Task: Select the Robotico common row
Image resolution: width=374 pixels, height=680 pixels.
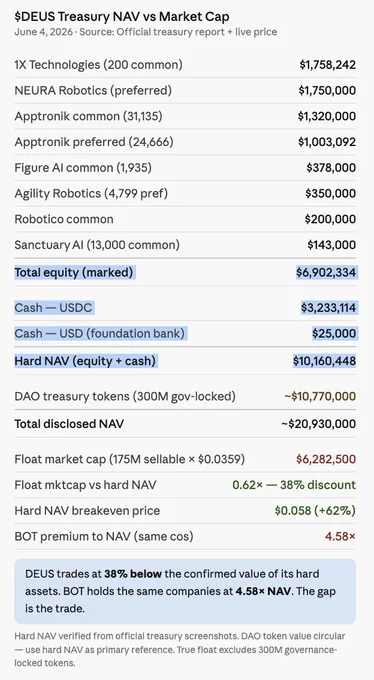Action: tap(185, 219)
